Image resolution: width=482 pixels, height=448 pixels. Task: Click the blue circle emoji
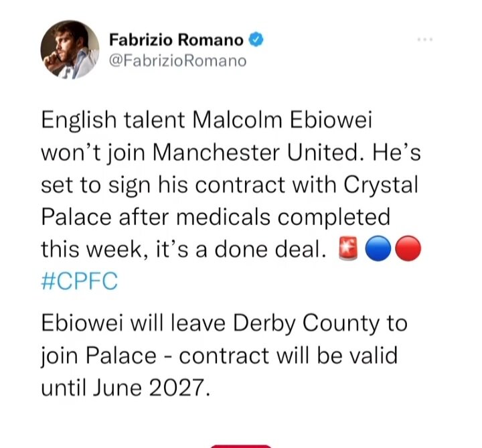pos(378,248)
